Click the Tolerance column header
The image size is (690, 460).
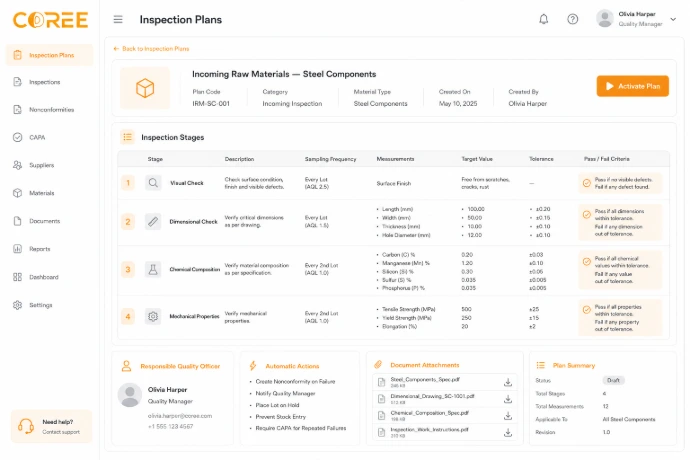coord(541,159)
